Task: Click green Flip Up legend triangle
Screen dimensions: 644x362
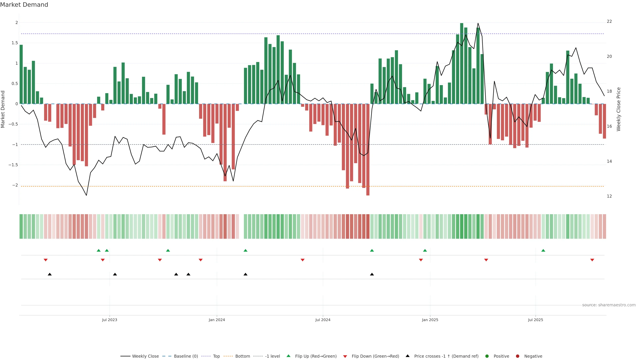Action: (x=288, y=356)
